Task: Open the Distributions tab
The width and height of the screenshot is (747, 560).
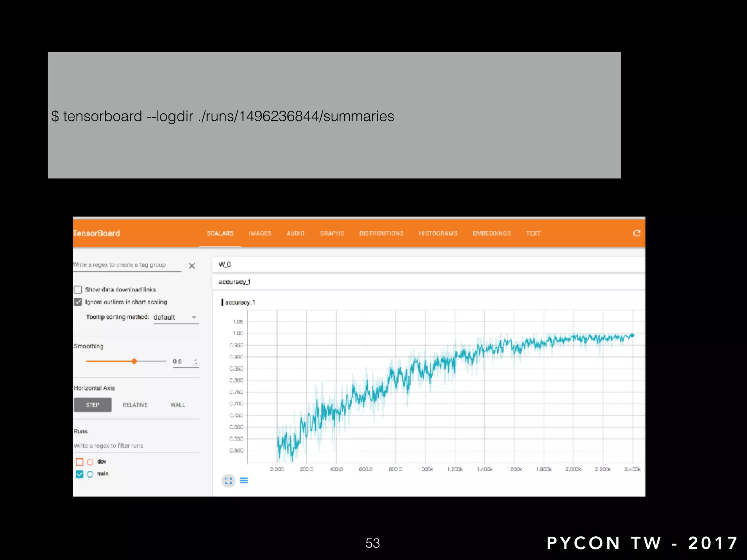Action: click(381, 233)
